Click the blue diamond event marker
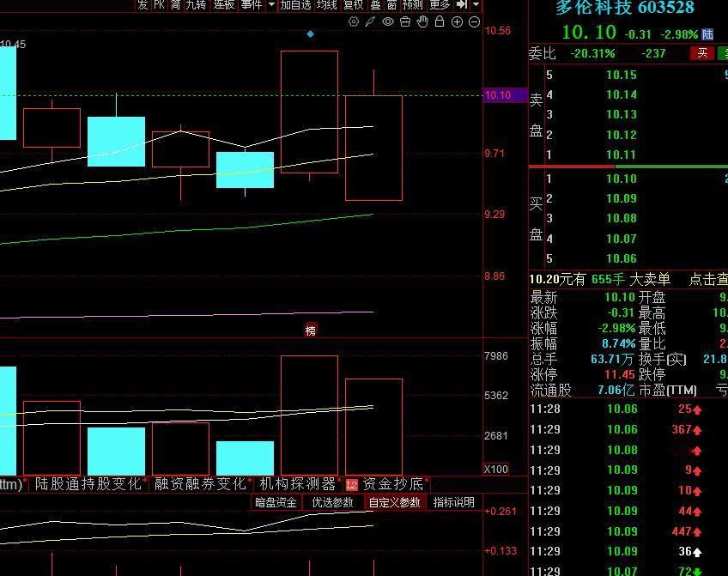Screen dimensions: 728x576 coord(311,33)
